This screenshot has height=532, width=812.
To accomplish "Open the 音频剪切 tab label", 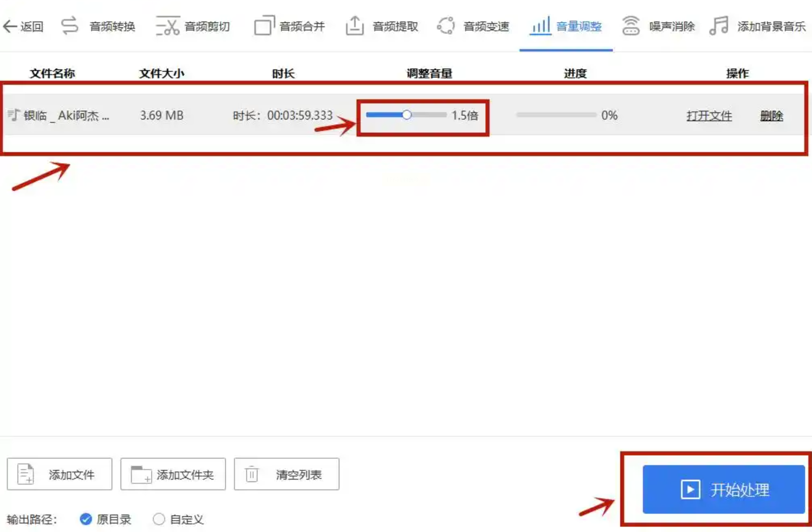I will [x=207, y=26].
